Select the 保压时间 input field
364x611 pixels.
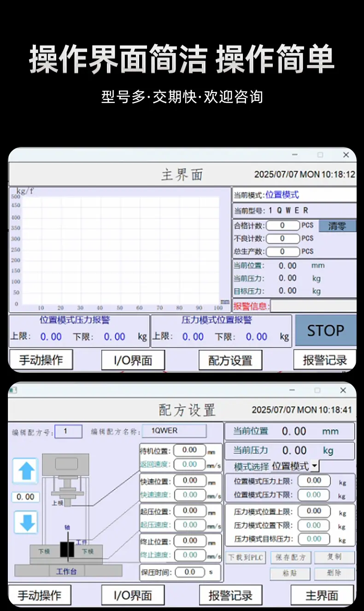click(190, 572)
